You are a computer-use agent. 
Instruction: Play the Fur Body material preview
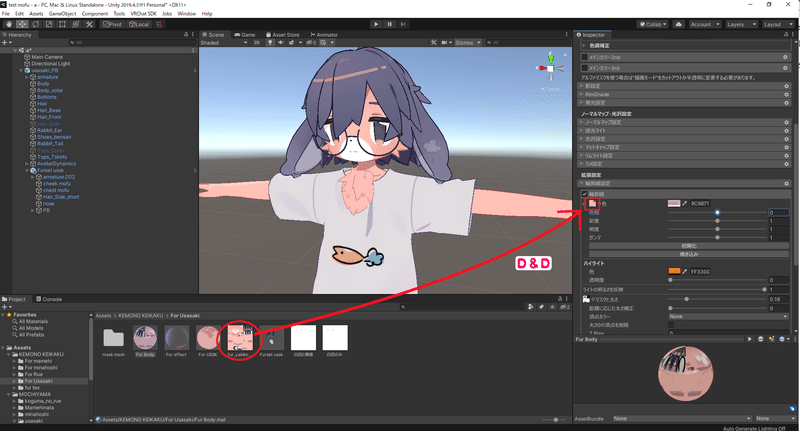[749, 339]
